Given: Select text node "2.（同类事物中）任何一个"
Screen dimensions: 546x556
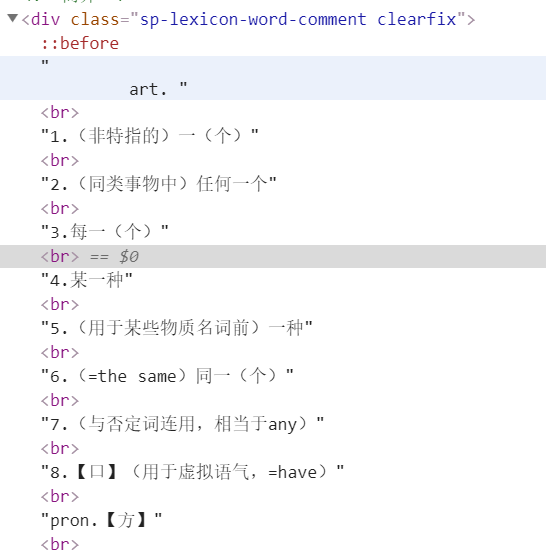Looking at the screenshot, I should point(158,184).
